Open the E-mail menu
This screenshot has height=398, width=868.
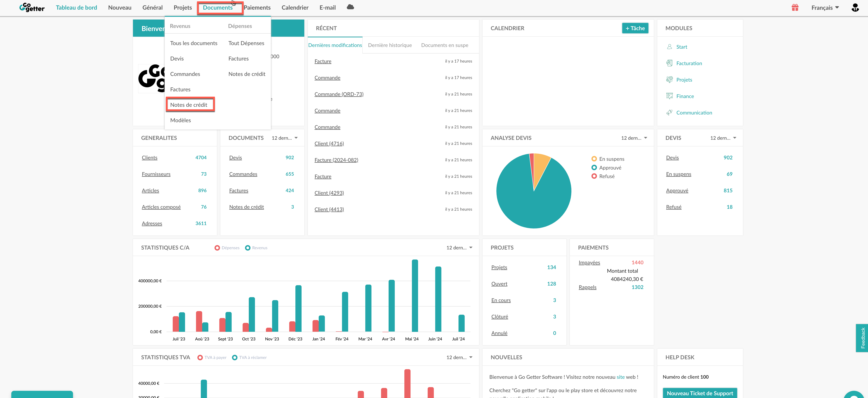(328, 8)
